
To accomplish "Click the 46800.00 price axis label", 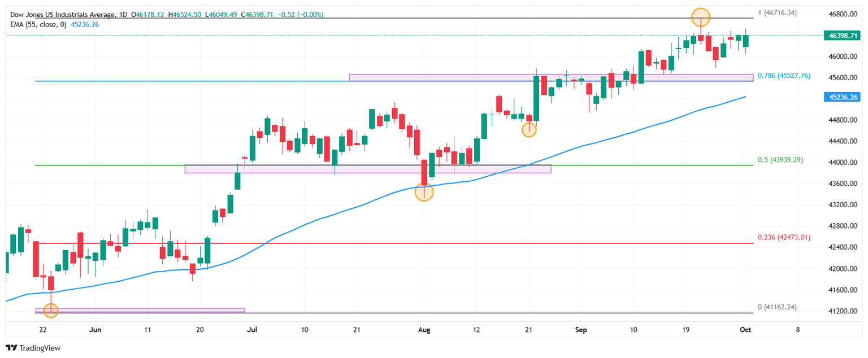I will coord(844,14).
